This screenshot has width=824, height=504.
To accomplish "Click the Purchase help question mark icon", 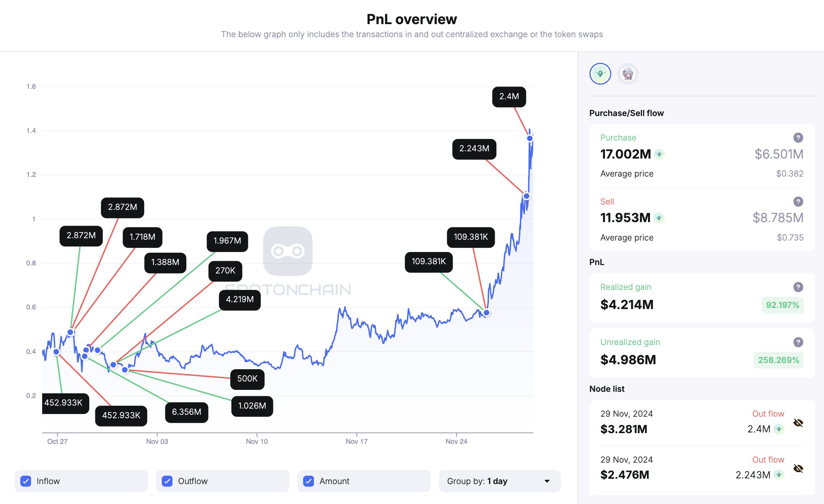I will [798, 137].
